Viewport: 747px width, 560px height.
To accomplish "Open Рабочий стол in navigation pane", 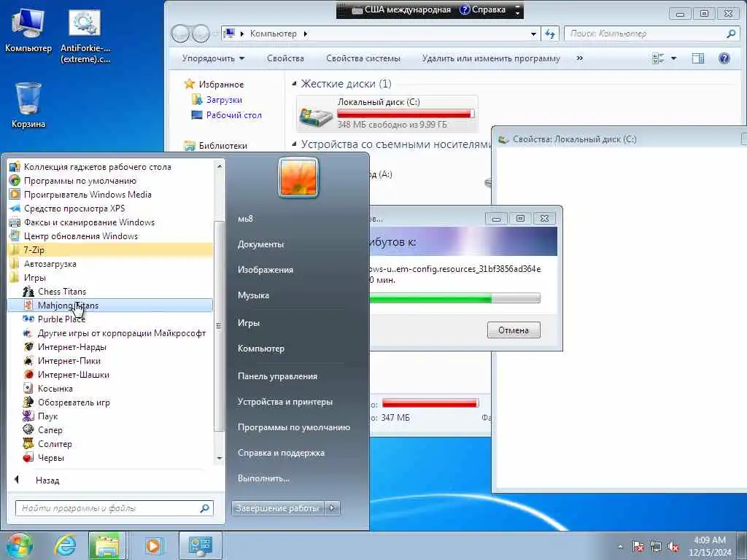I will [x=233, y=115].
